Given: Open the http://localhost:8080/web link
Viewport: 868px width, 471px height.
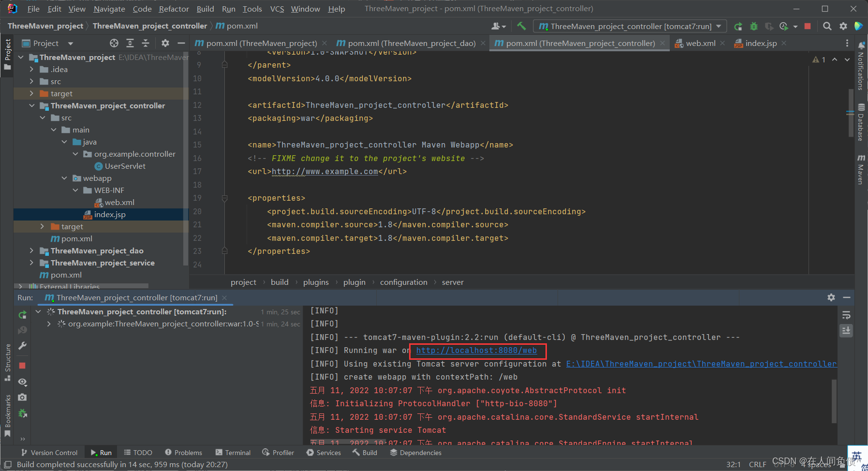Looking at the screenshot, I should tap(476, 351).
